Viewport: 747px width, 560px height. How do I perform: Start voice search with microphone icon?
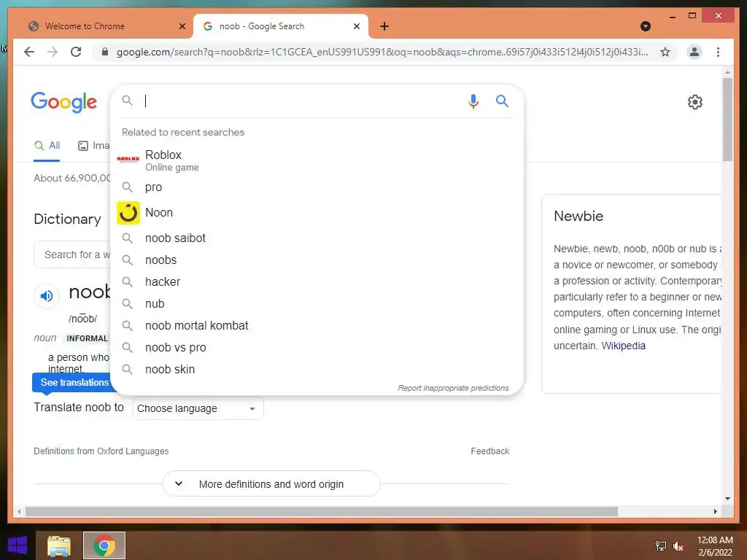pos(473,101)
